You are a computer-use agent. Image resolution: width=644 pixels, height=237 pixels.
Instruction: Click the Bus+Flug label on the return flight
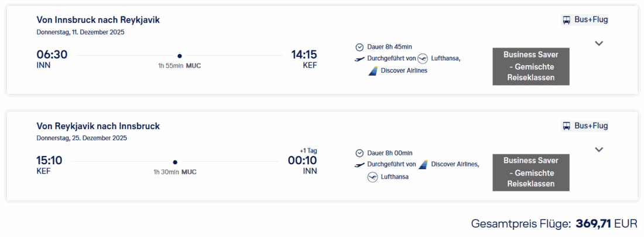coord(591,126)
